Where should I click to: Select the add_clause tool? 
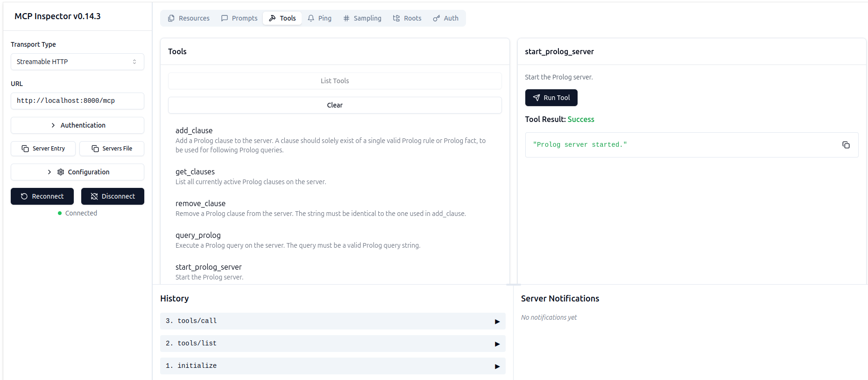point(335,140)
